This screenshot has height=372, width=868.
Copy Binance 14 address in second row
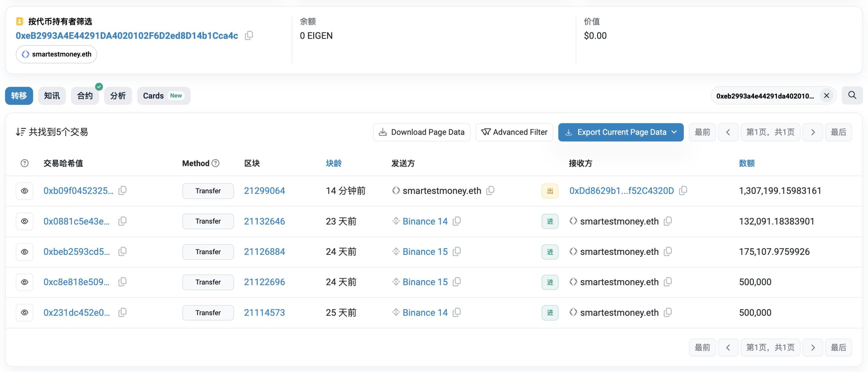tap(457, 221)
